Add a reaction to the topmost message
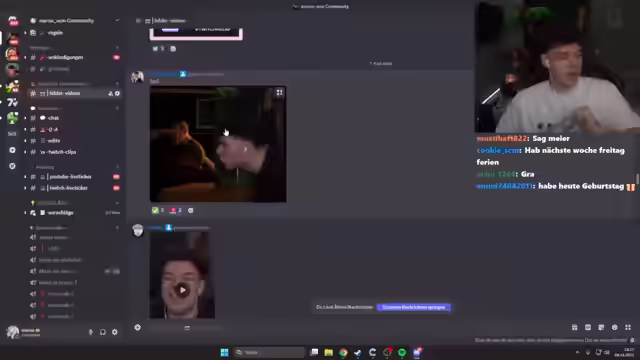The image size is (640, 360). point(173,49)
